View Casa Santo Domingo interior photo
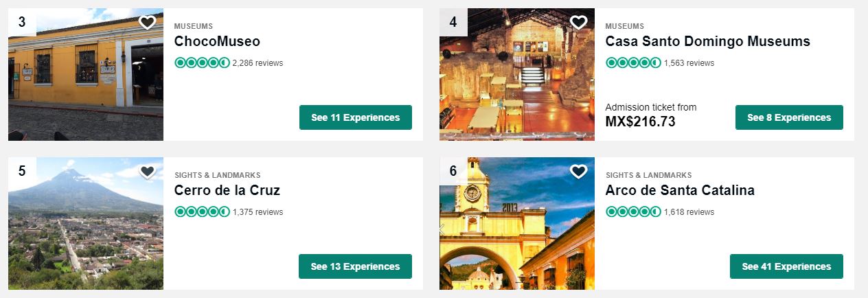868x298 pixels. point(517,74)
